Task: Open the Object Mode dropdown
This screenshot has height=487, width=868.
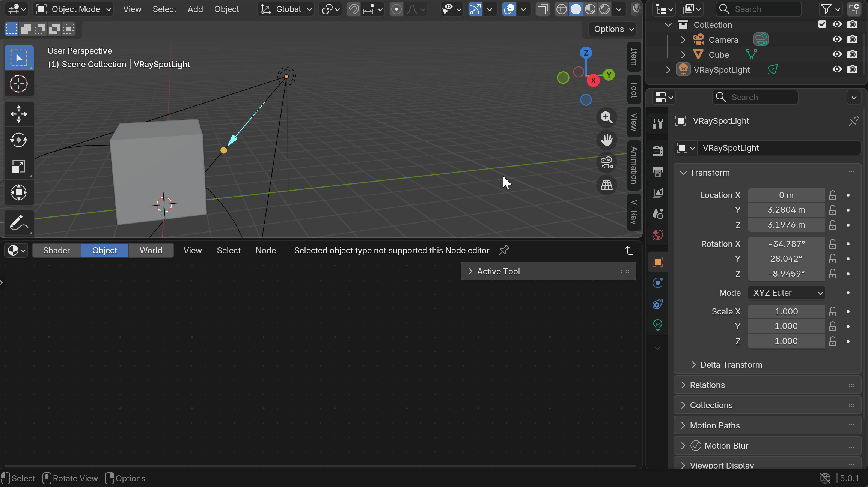Action: (73, 9)
